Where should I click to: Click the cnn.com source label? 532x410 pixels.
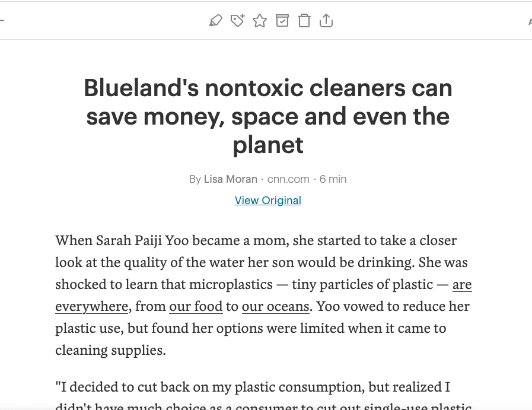click(x=288, y=179)
